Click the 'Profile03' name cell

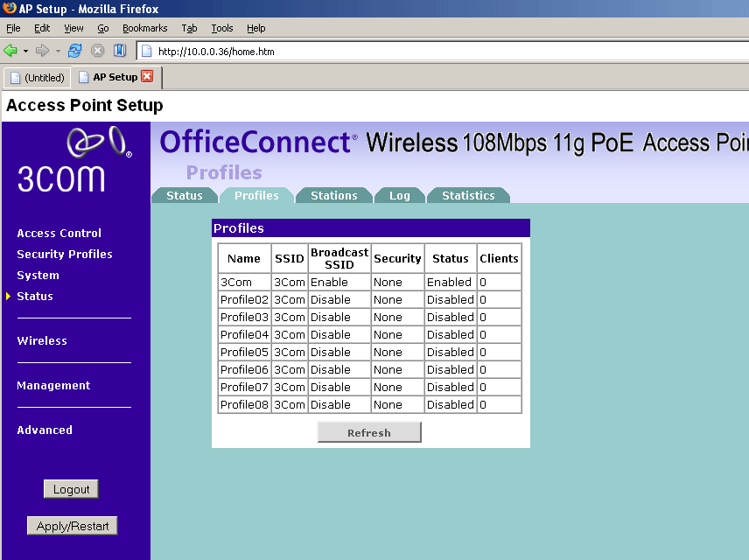[x=245, y=318]
